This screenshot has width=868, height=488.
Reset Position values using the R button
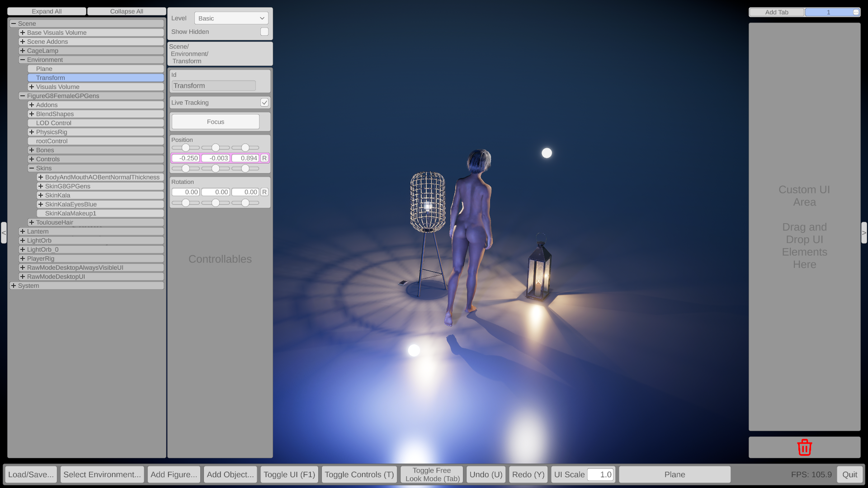[264, 158]
